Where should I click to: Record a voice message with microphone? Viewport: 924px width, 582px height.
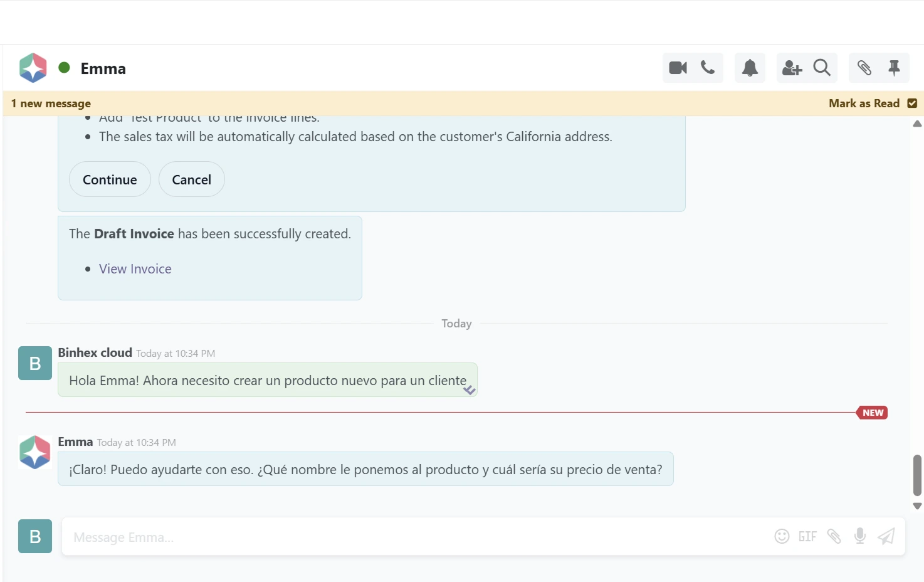(860, 536)
